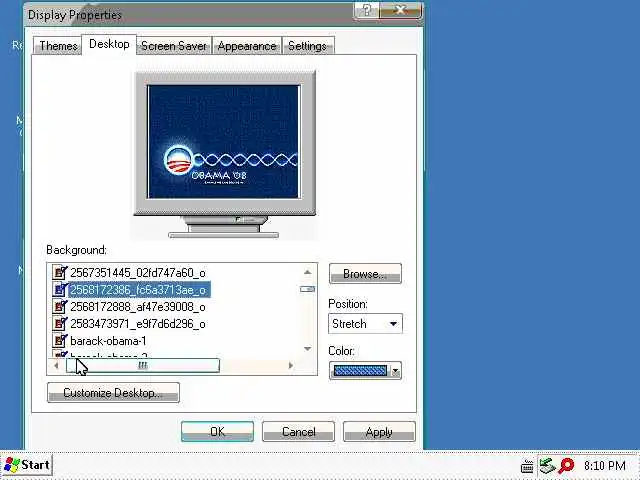Click the Apply button
This screenshot has width=640, height=480.
[x=379, y=431]
